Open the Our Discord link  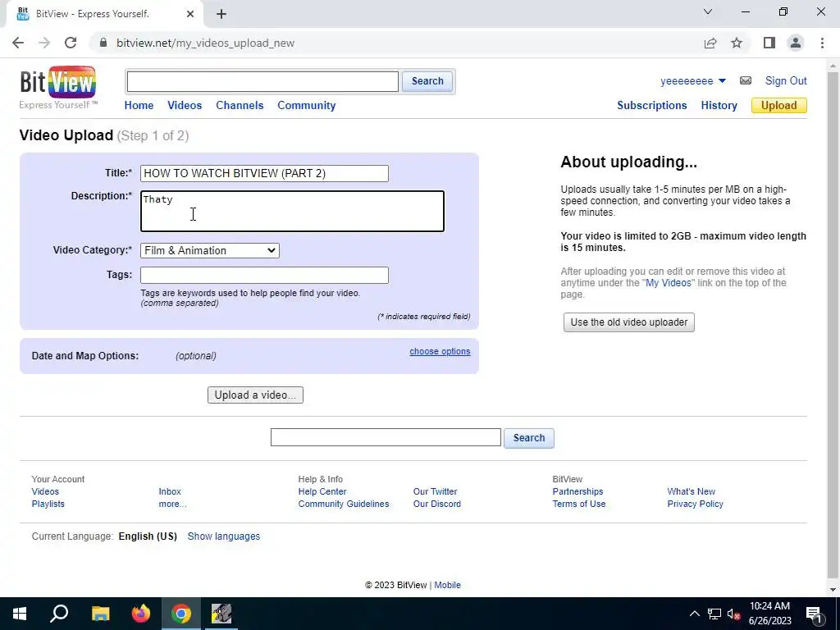pos(436,504)
